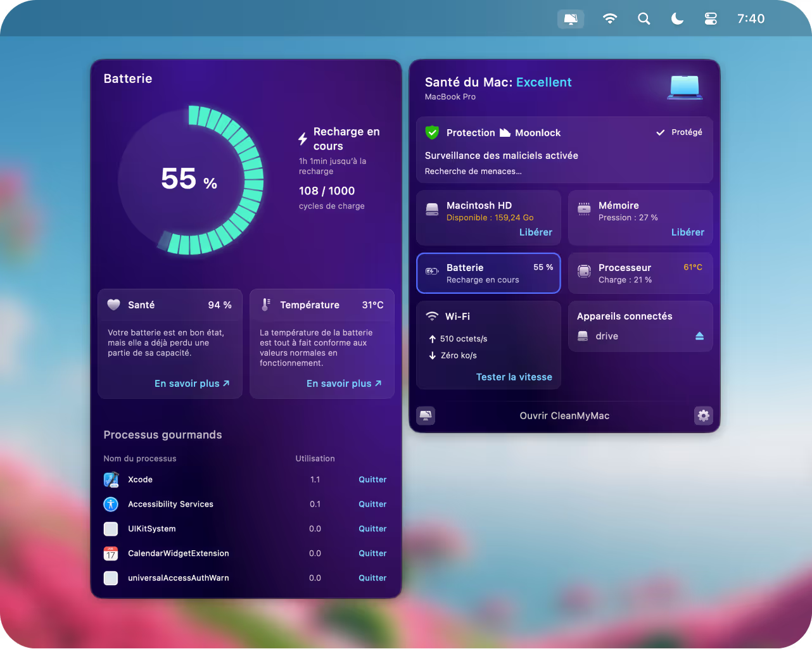Click the Santé 94 % value
This screenshot has width=812, height=649.
coord(220,305)
